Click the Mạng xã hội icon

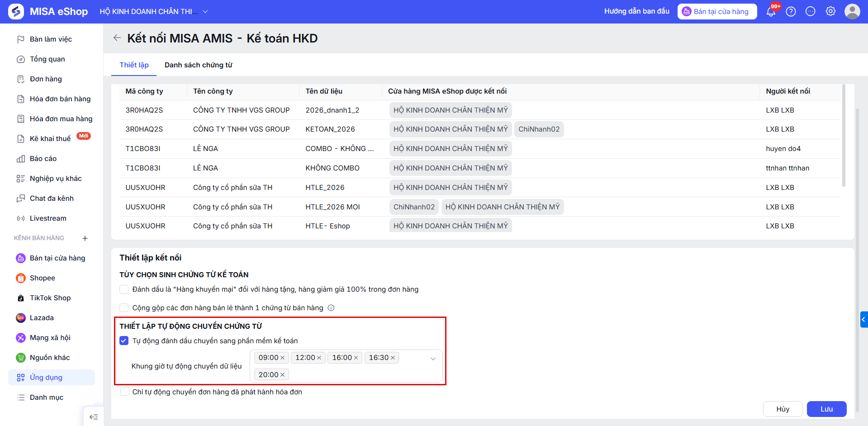21,338
